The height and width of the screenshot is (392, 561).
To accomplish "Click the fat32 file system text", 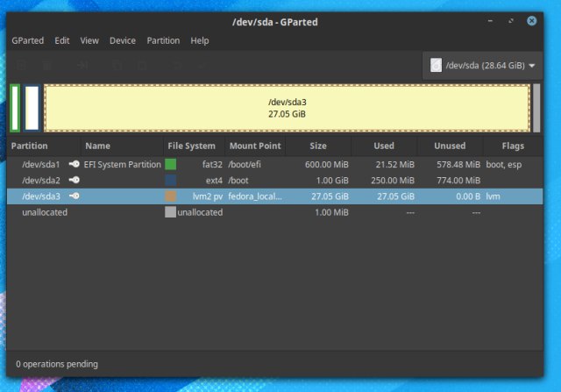I will (212, 164).
